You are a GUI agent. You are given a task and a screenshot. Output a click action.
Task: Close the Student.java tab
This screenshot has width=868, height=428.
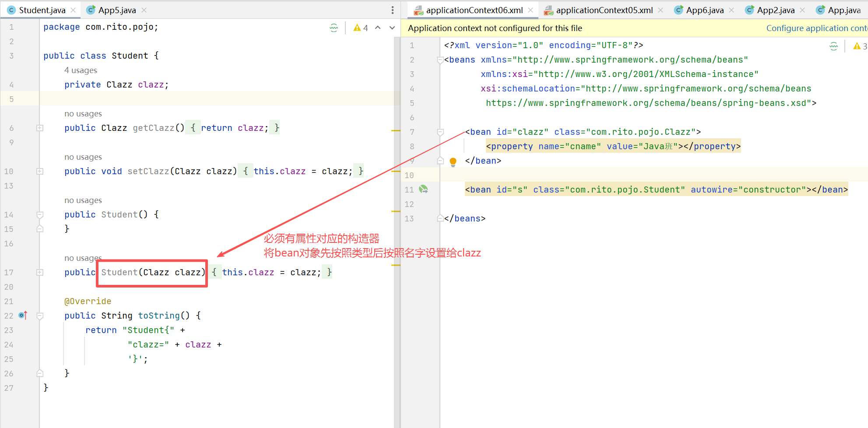point(73,10)
